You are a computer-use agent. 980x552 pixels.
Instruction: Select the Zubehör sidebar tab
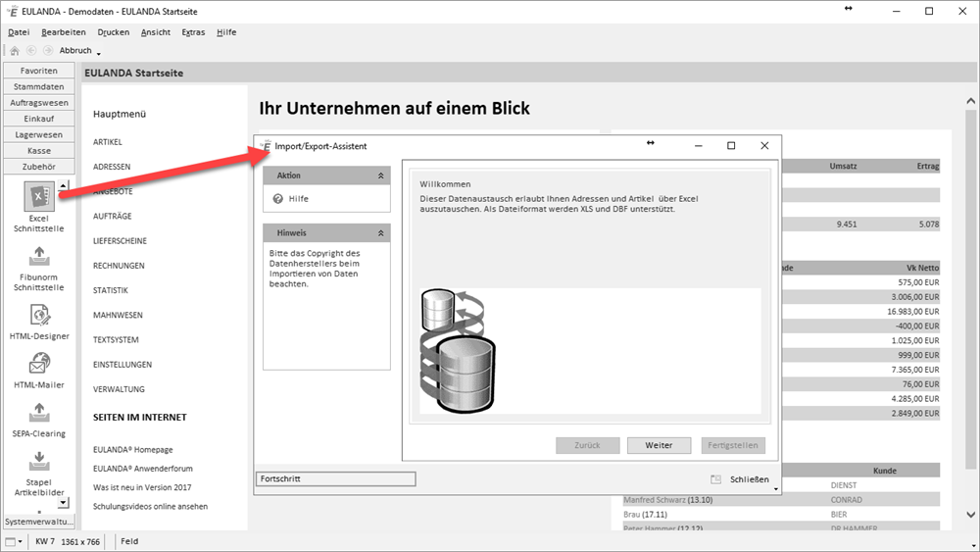[x=39, y=167]
